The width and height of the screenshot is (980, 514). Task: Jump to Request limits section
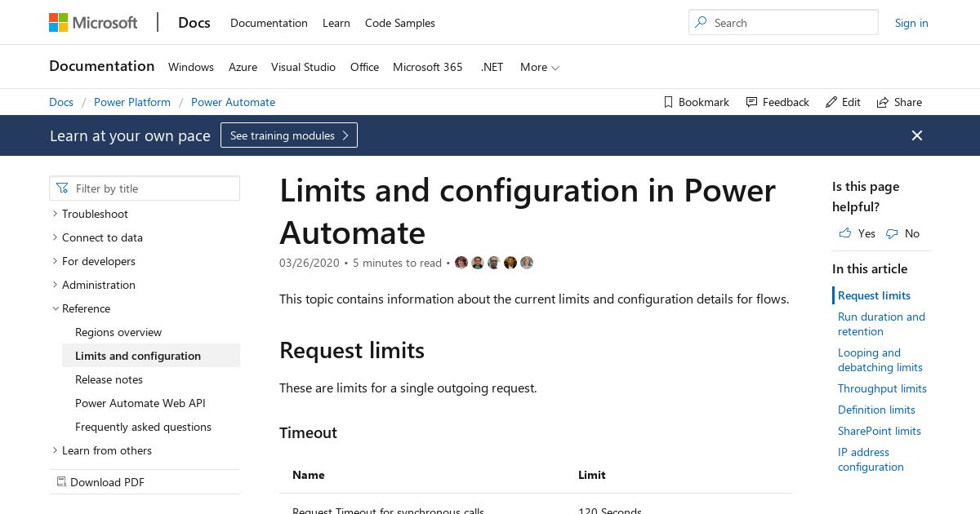click(874, 295)
